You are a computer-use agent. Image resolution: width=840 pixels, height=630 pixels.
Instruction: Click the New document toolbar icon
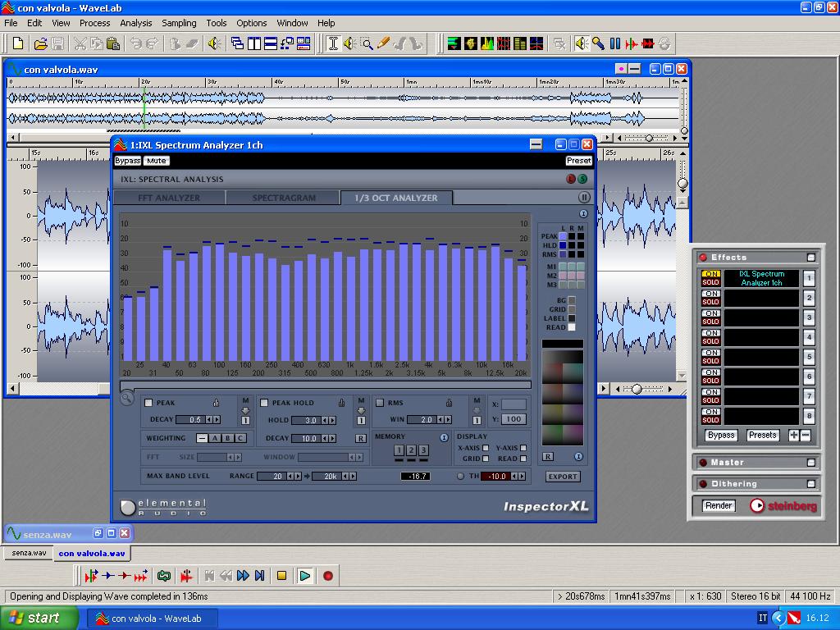click(18, 43)
